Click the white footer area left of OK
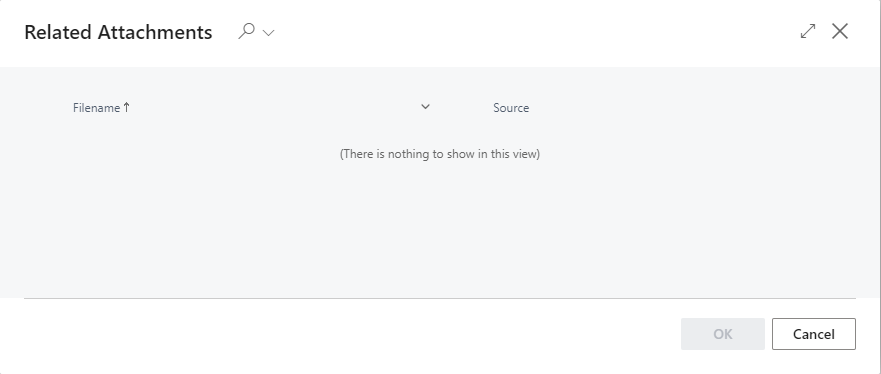Image resolution: width=881 pixels, height=374 pixels. (348, 334)
